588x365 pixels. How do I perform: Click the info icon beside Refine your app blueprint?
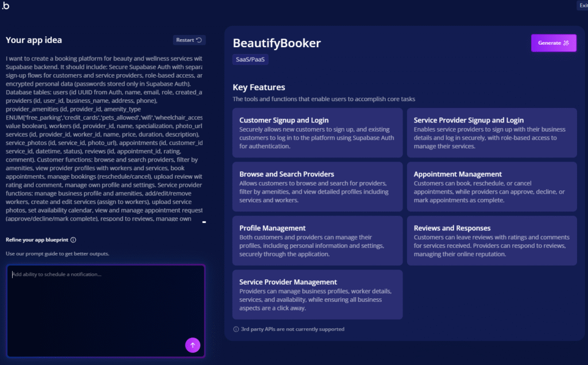73,240
